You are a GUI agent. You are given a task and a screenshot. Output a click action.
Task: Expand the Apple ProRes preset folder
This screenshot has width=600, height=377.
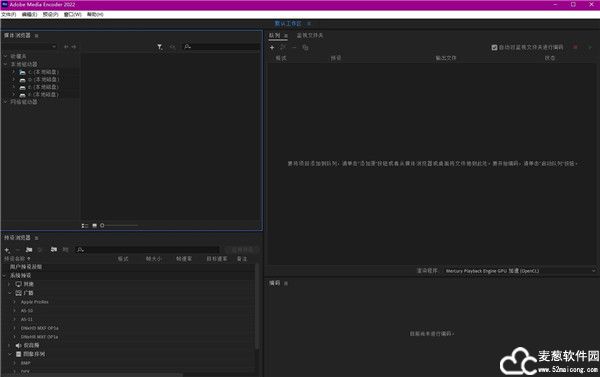(x=15, y=302)
